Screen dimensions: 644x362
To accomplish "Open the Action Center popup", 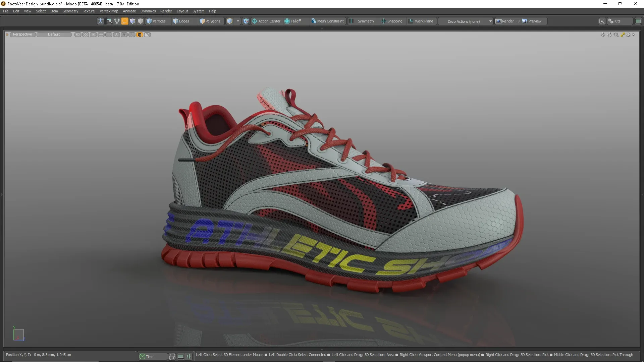I will click(266, 21).
